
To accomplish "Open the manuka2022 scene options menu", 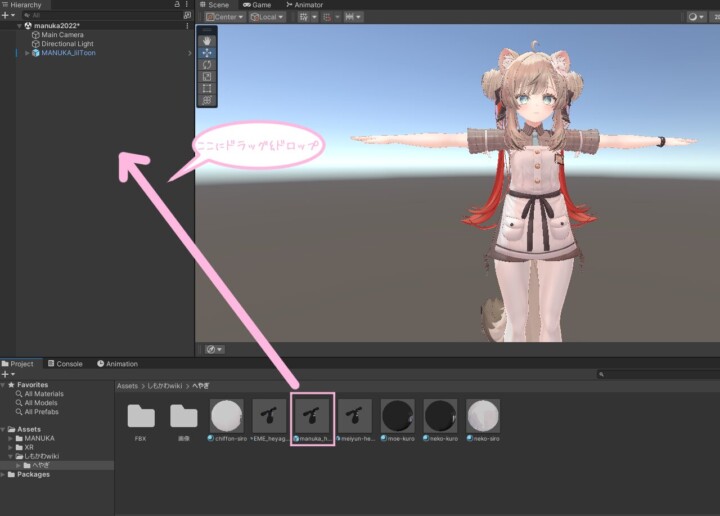I will coord(187,26).
